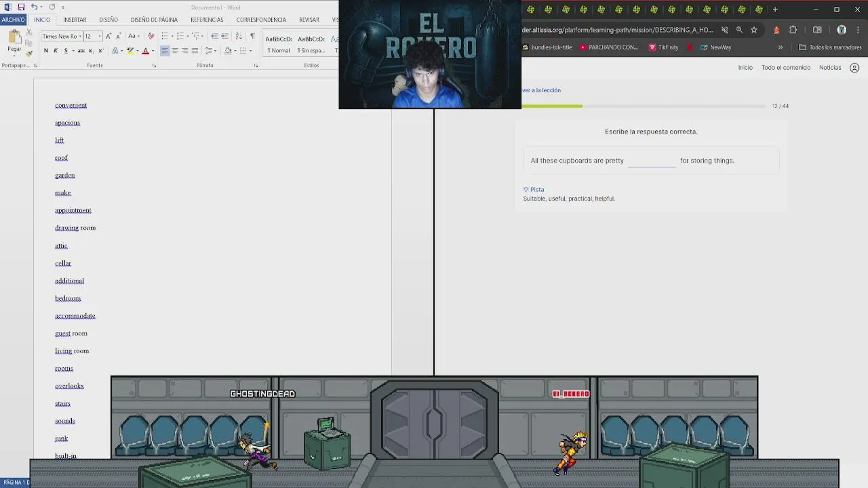Justify the paragraph text

195,51
